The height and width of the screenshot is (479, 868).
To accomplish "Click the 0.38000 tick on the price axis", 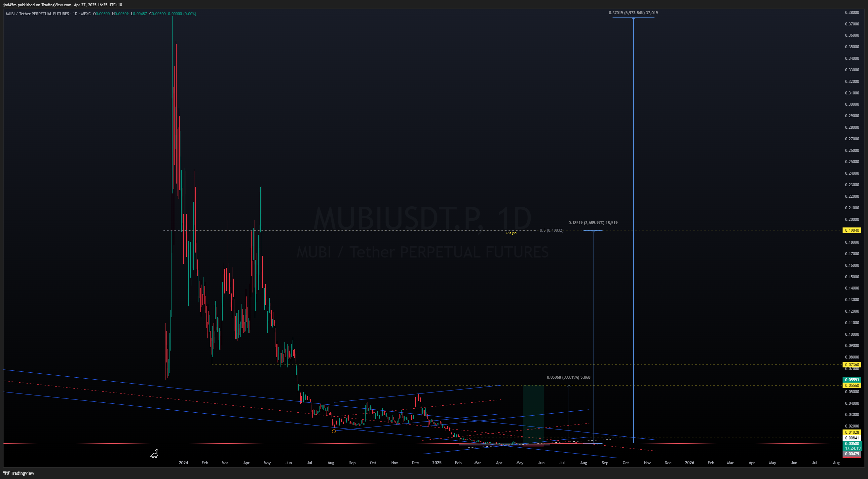I will click(x=852, y=13).
